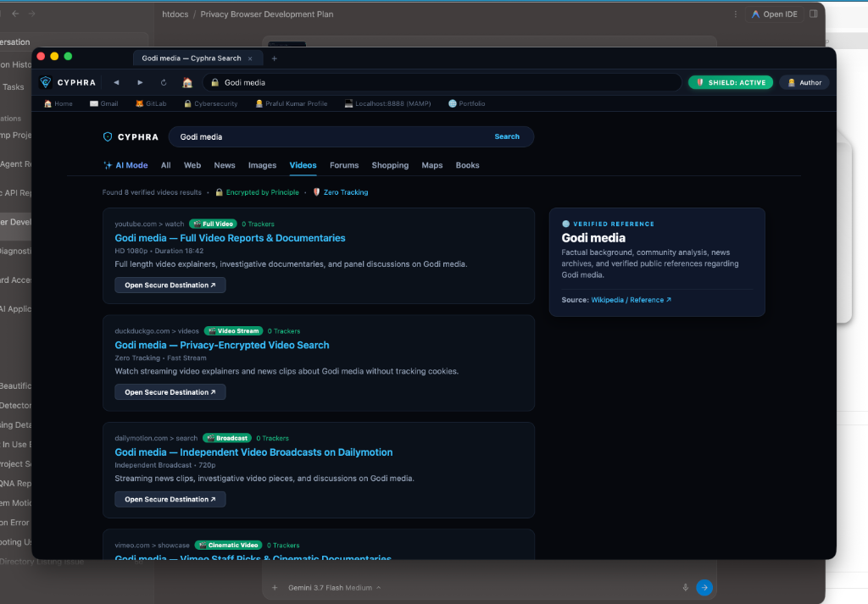Switch to the All results tab
The height and width of the screenshot is (604, 868).
pyautogui.click(x=165, y=165)
